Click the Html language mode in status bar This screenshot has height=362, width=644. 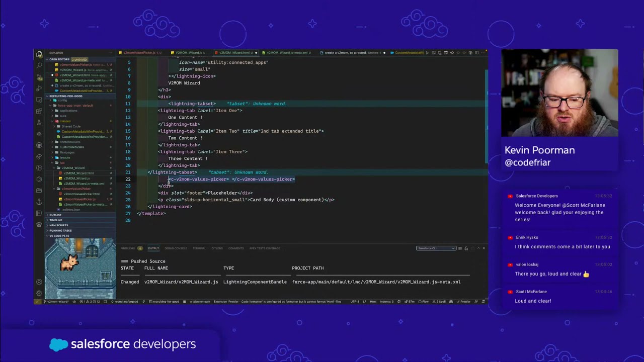click(373, 302)
